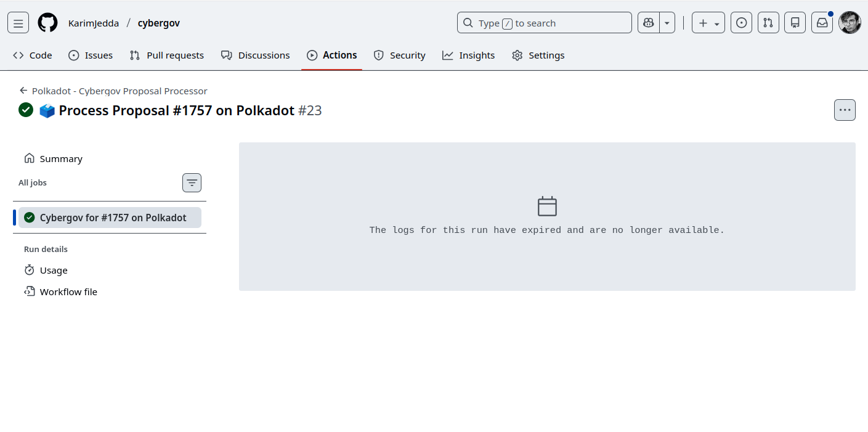Viewport: 868px width, 432px height.
Task: Switch to the Pull requests tab
Action: click(167, 55)
